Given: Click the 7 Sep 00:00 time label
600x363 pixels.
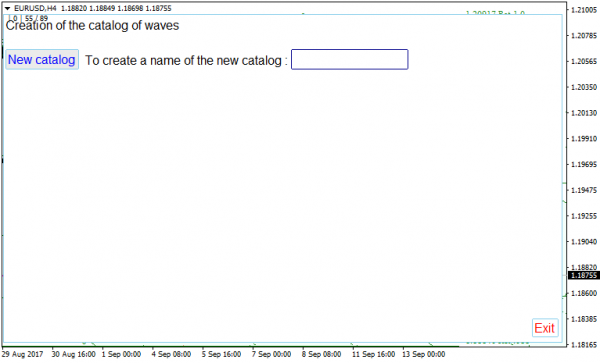Looking at the screenshot, I should point(271,355).
